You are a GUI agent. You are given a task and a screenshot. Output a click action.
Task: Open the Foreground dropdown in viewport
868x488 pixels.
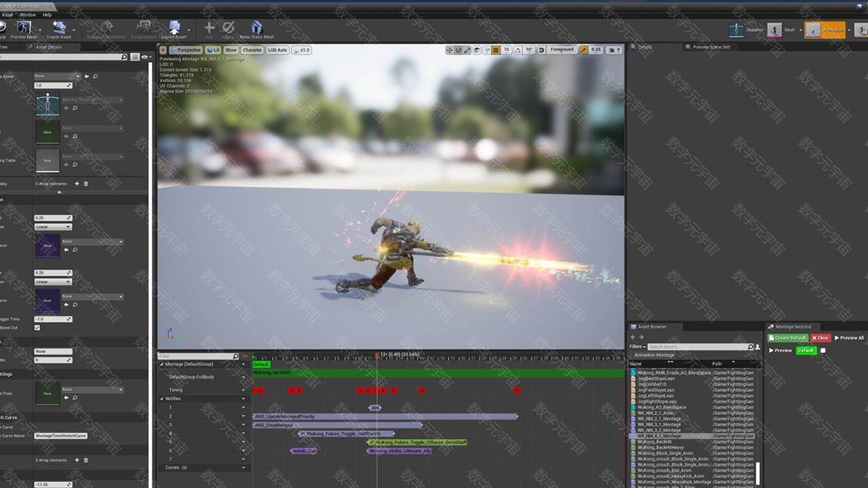pos(561,50)
